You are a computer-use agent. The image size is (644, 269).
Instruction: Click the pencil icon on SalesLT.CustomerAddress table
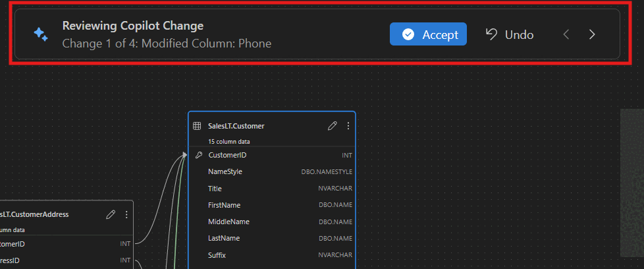pos(111,214)
